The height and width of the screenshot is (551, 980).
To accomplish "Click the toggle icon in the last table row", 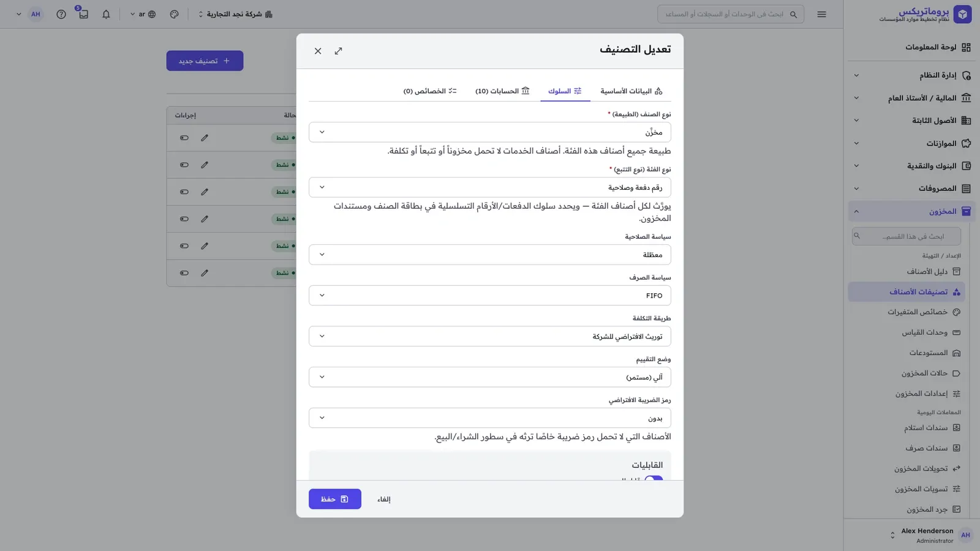I will (184, 273).
